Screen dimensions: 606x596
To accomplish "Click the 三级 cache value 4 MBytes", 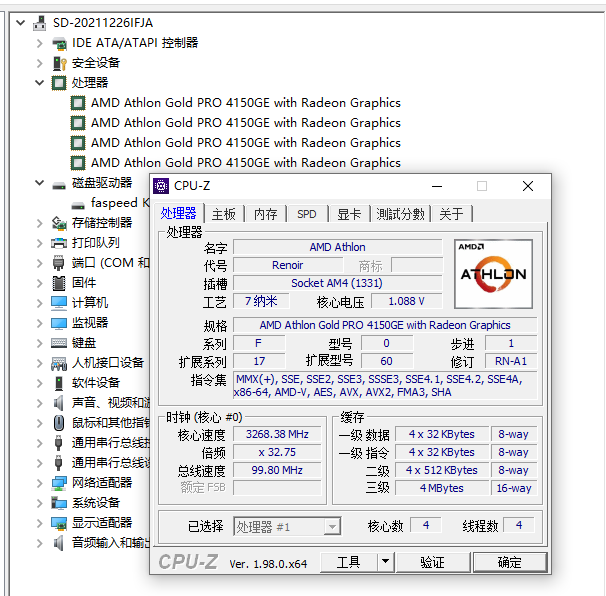I will [x=442, y=488].
